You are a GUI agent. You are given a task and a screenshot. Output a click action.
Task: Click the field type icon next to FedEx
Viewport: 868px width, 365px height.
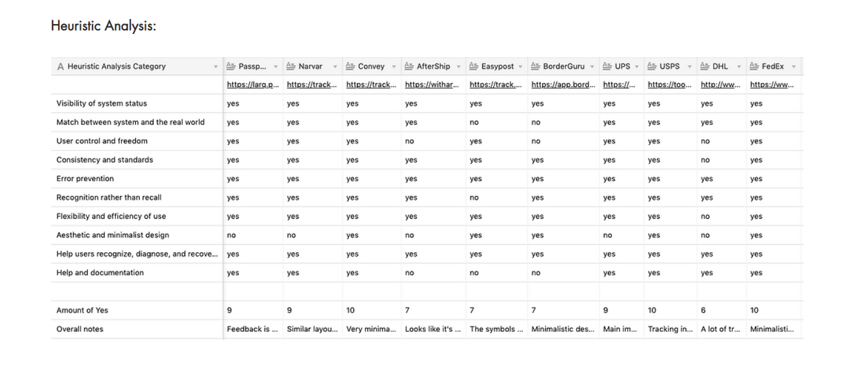pos(754,67)
